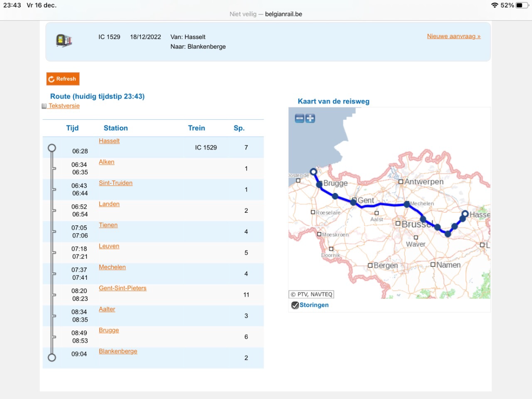Click the Mechelen stop marker on the map
The height and width of the screenshot is (399, 532).
[407, 204]
